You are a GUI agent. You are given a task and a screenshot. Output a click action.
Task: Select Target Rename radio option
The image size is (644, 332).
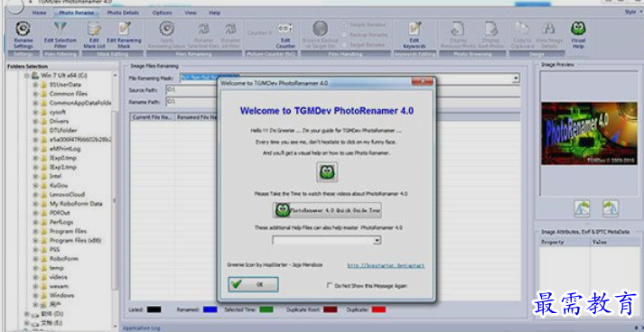pos(344,45)
